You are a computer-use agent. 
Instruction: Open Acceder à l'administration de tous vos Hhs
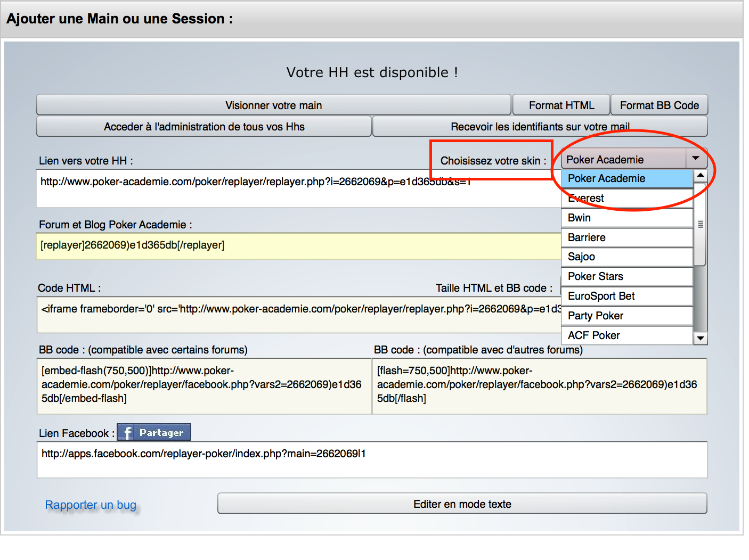204,126
